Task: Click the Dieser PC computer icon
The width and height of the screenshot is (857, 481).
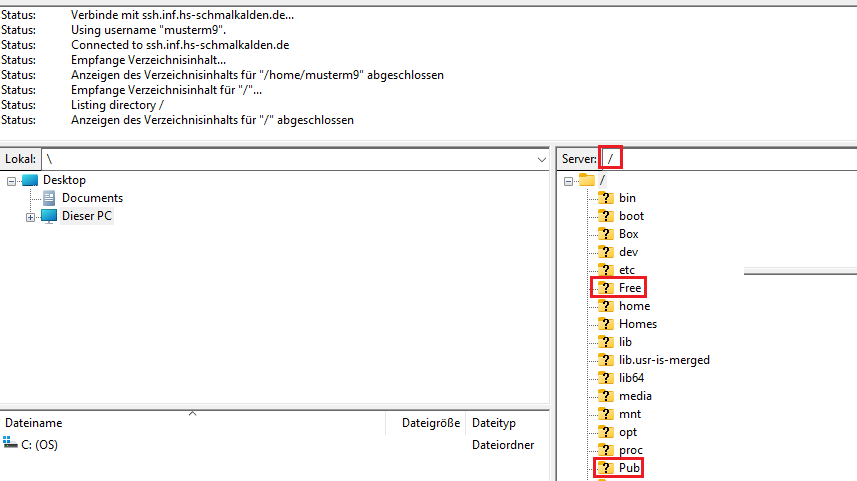Action: pos(49,216)
